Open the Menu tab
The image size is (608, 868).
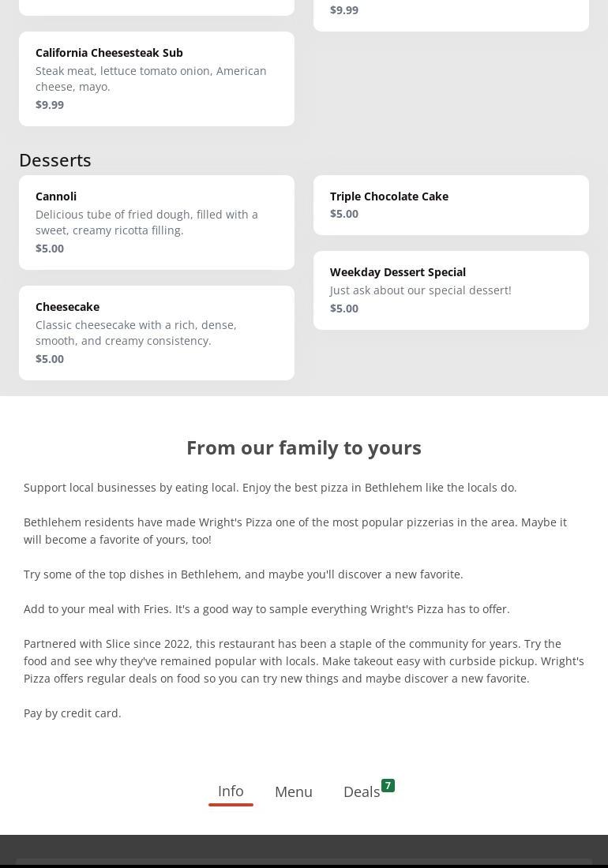[x=294, y=791]
